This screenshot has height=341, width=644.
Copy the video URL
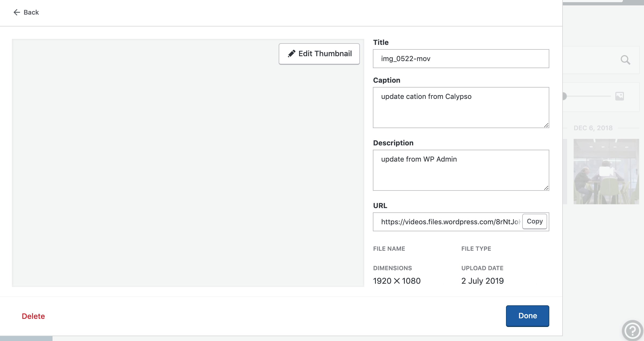(534, 222)
